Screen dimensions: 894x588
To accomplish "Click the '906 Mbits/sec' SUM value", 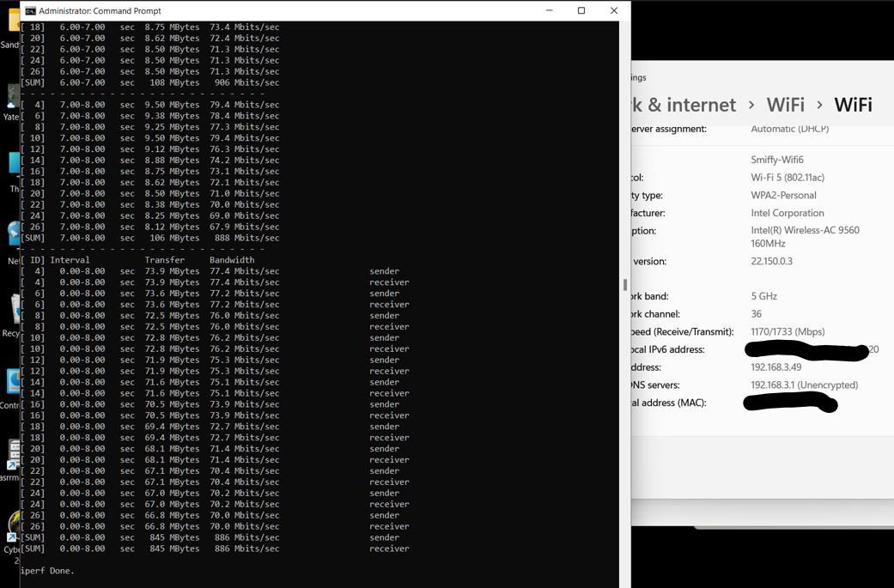I will coord(246,82).
